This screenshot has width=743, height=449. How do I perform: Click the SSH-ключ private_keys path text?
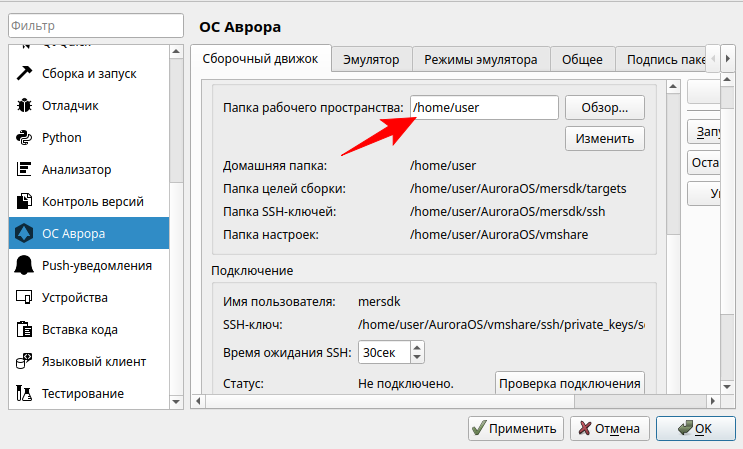(501, 324)
